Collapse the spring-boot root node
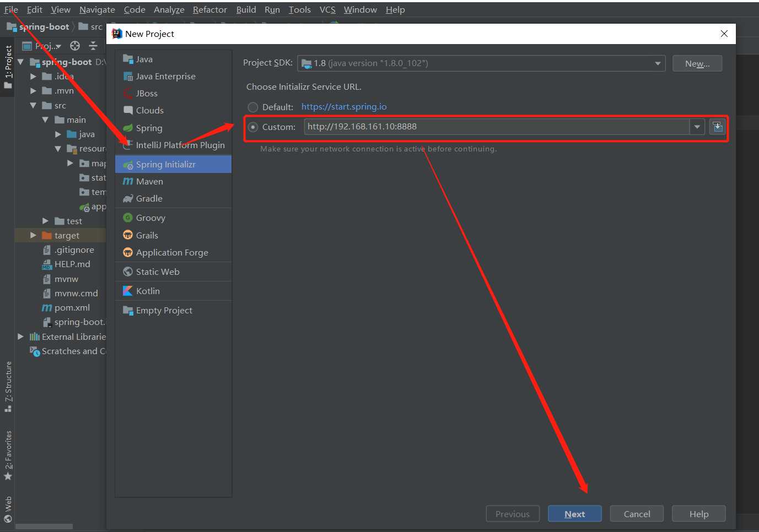Screen dimensions: 759x532 [x=20, y=62]
